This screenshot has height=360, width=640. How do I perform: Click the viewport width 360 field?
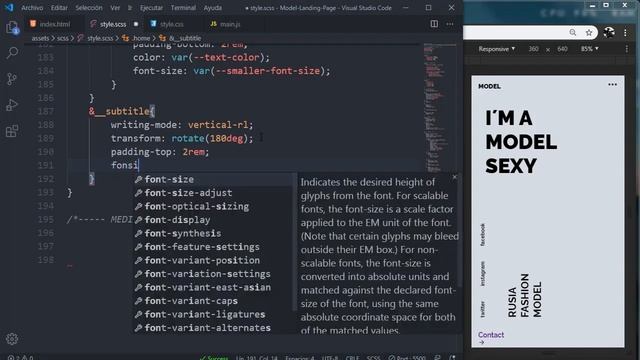coord(533,49)
